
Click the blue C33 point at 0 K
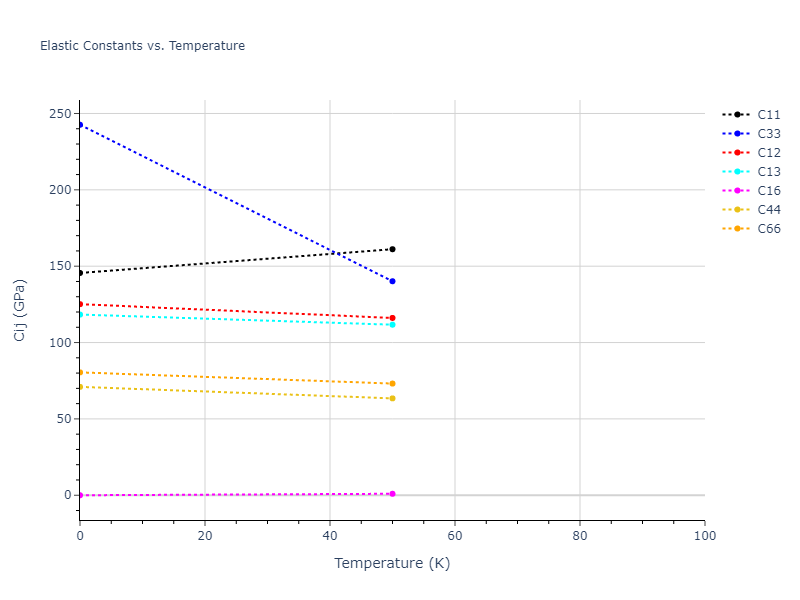[x=80, y=125]
